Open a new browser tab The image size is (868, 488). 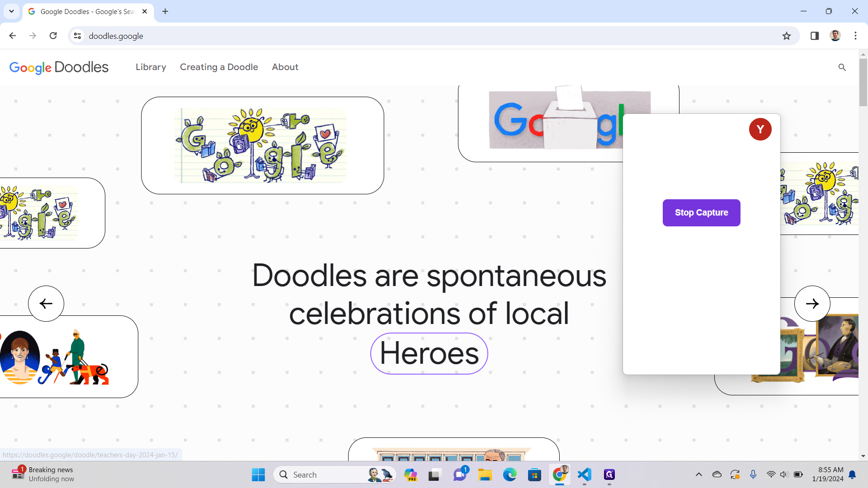(x=165, y=11)
